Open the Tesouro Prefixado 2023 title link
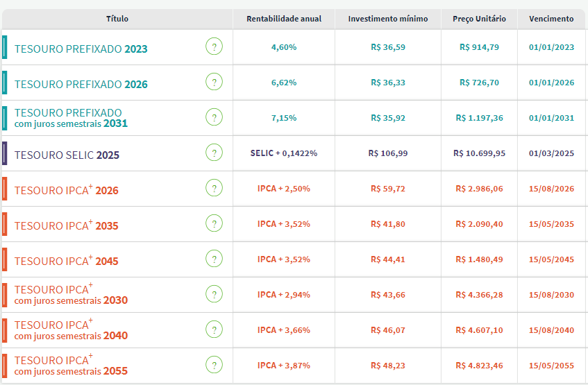 (81, 49)
